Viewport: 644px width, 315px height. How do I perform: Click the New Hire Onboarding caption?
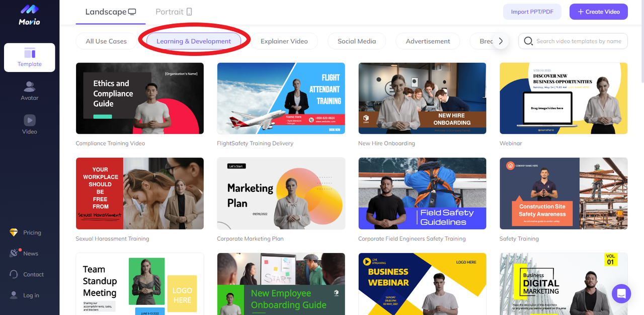386,143
